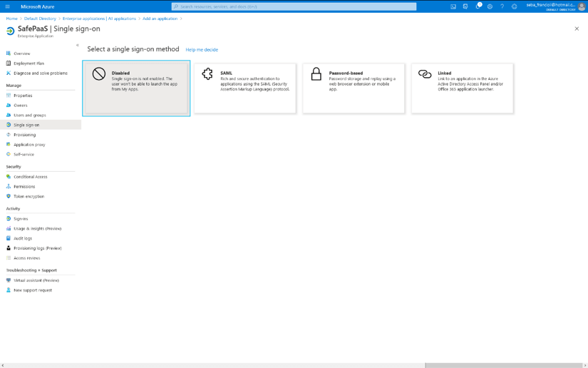Viewport: 588px width, 368px height.
Task: Click the Token encryption shield icon
Action: point(9,196)
